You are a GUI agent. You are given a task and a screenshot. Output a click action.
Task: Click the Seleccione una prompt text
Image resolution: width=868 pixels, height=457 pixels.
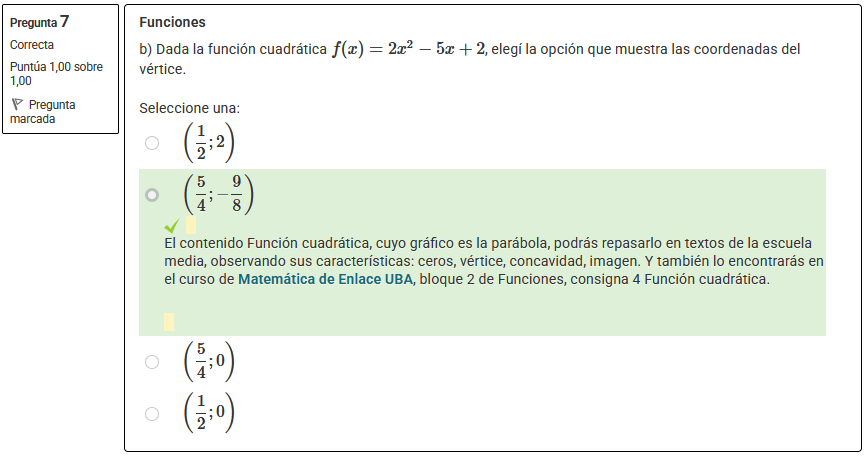189,108
